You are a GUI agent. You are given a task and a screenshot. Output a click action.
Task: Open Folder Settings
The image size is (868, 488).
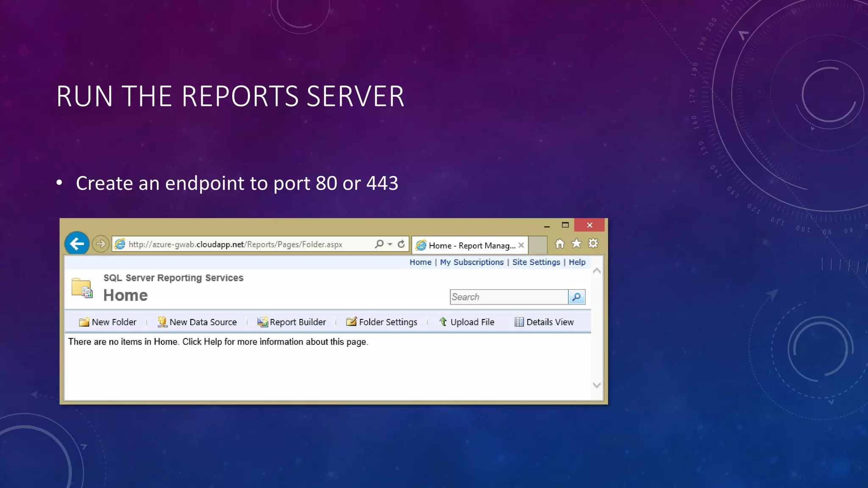click(382, 322)
